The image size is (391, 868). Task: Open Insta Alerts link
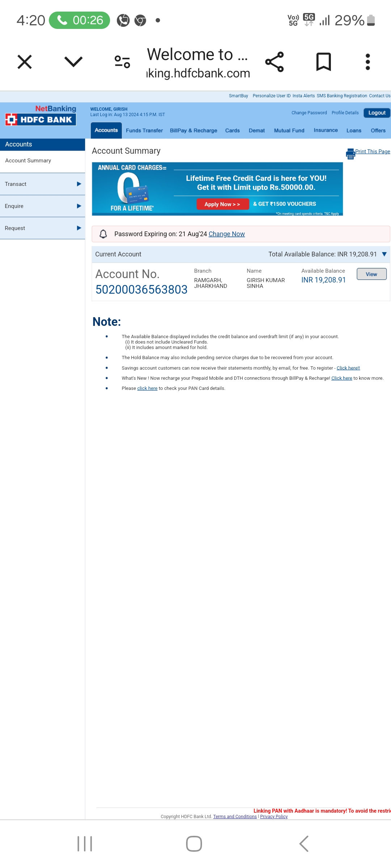click(304, 96)
